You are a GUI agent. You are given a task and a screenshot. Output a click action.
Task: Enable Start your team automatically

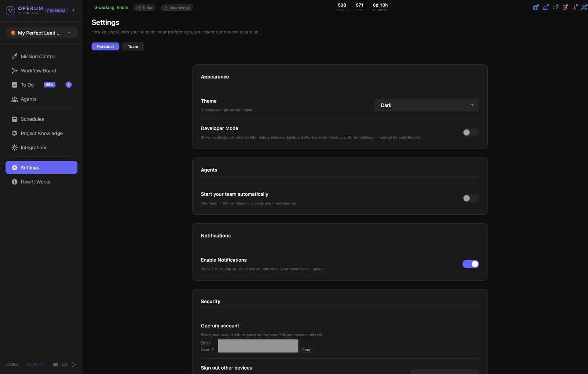(470, 198)
